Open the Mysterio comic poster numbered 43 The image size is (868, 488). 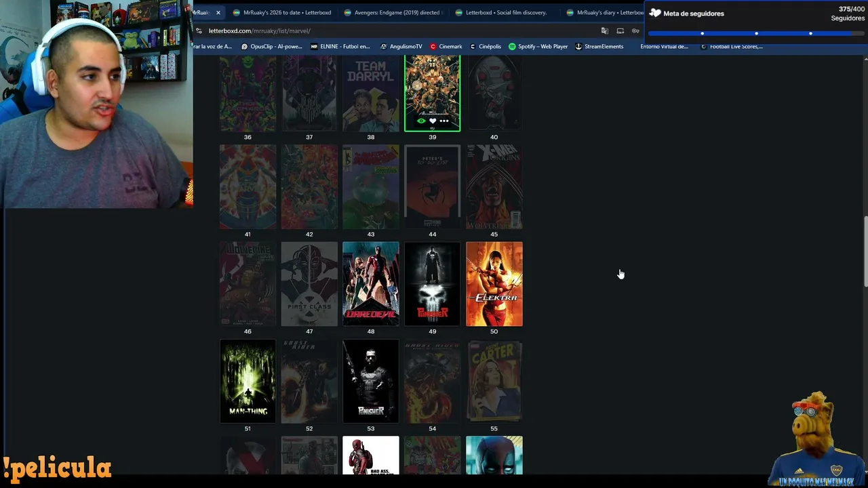tap(371, 186)
